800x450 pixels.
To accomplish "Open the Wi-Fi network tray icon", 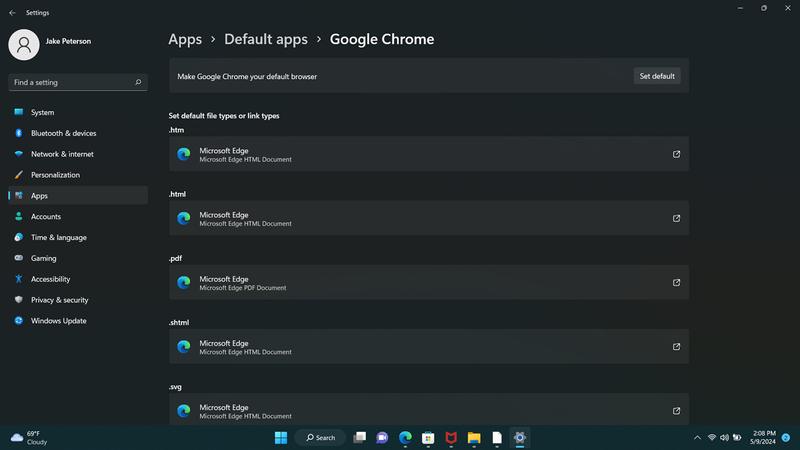I will tap(712, 438).
